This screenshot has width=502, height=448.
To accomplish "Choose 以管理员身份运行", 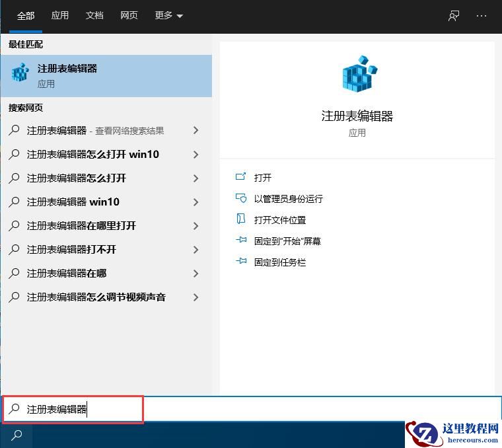I will point(288,198).
